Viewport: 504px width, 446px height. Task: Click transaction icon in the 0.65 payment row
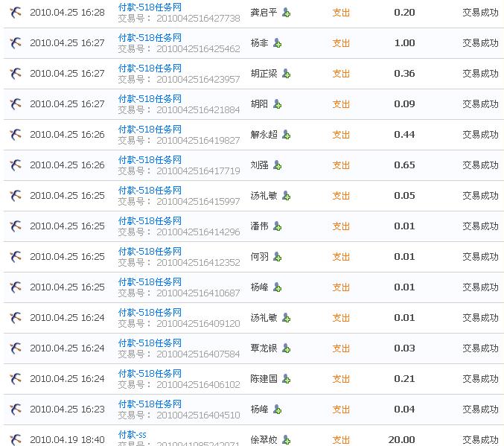coord(15,165)
